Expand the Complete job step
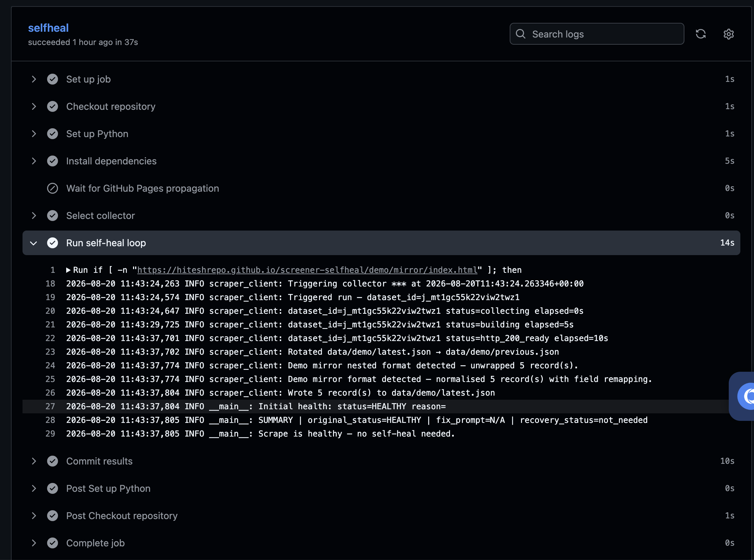 34,543
